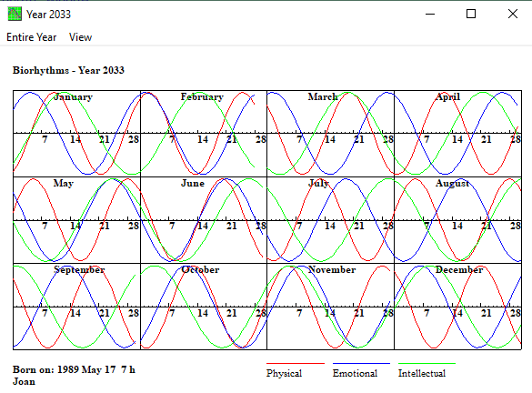Select the June monthly chart
This screenshot has height=393, width=532.
pos(204,220)
